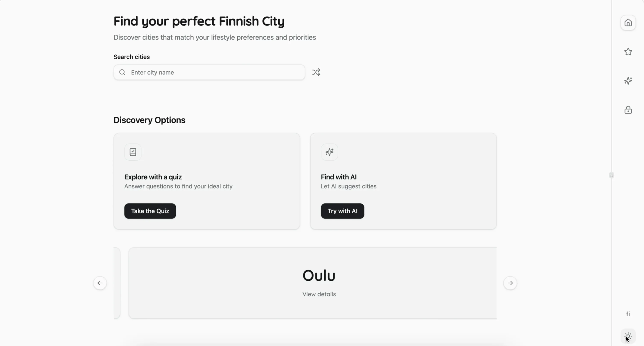This screenshot has height=346, width=644.
Task: Click the Try with AI button
Action: pyautogui.click(x=343, y=211)
